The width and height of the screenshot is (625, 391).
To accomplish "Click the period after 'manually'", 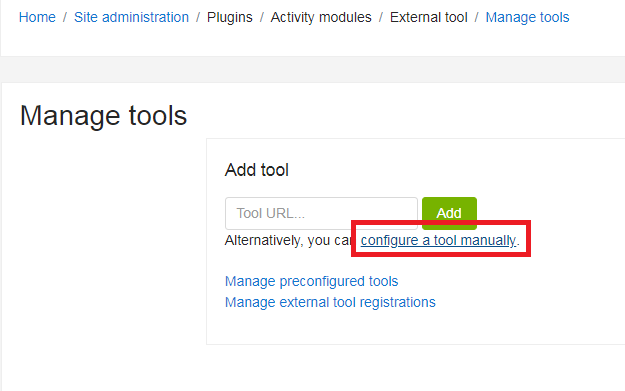I will (x=518, y=244).
